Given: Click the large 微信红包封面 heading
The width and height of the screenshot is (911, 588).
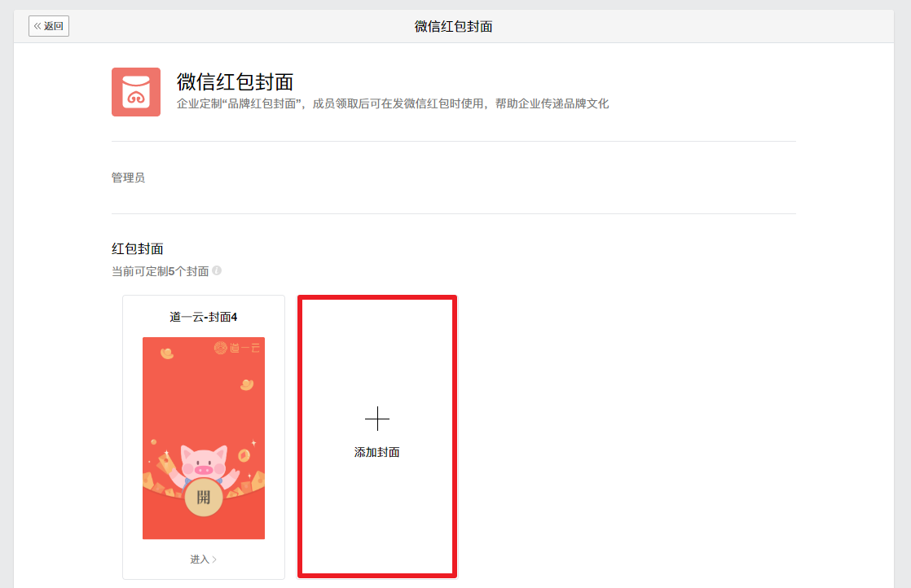Looking at the screenshot, I should [x=235, y=81].
